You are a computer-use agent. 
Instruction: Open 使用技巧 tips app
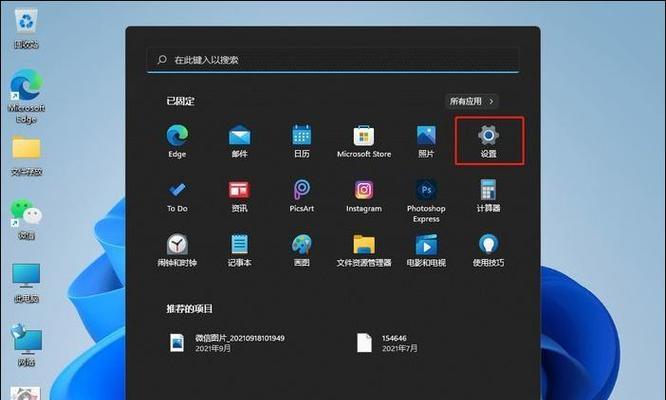pyautogui.click(x=488, y=251)
